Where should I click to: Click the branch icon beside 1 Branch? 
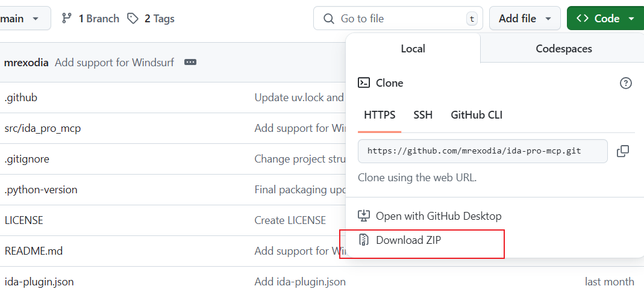[x=67, y=19]
